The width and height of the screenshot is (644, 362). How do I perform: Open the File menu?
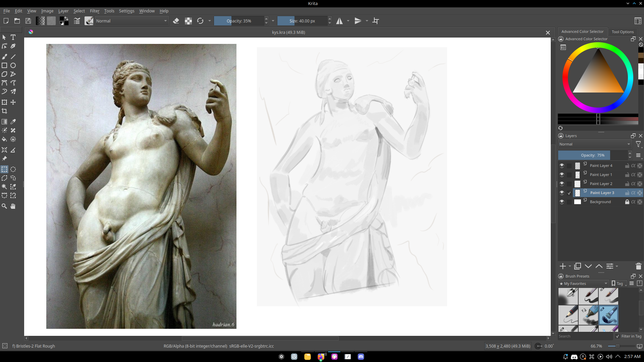[6, 11]
